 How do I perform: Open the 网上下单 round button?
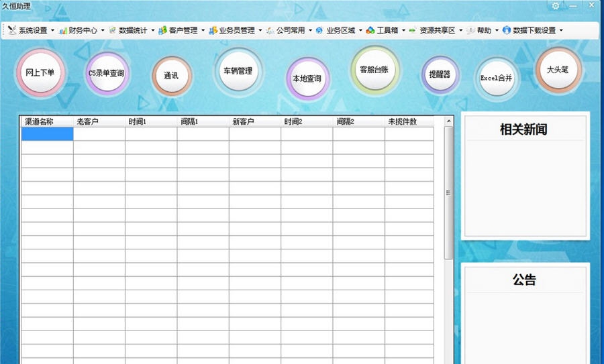tap(40, 72)
